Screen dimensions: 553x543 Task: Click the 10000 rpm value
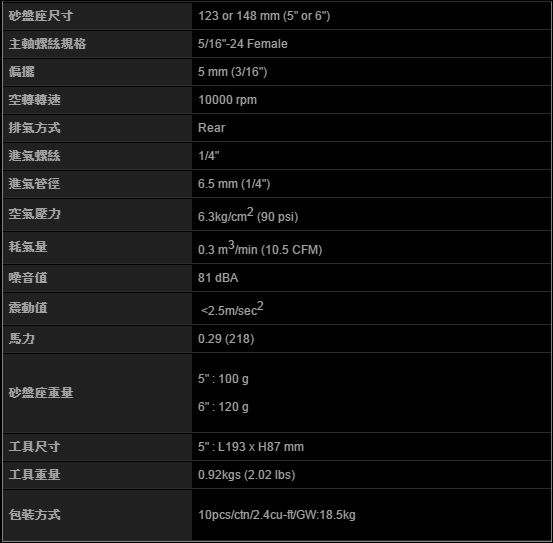[x=227, y=100]
